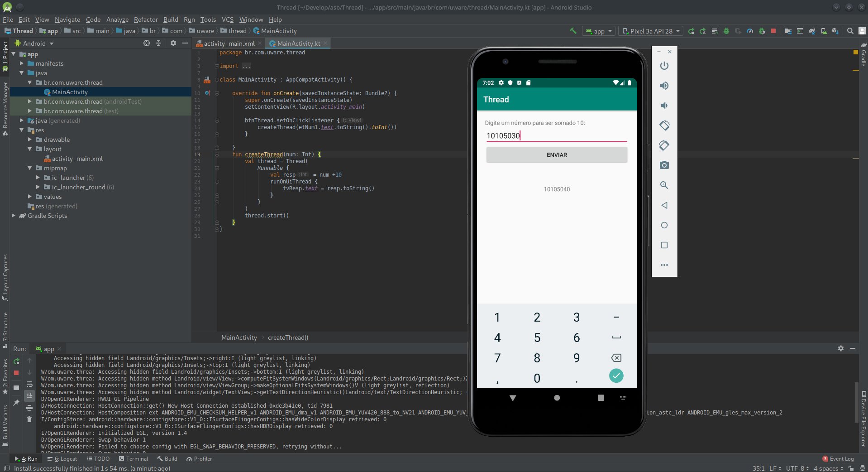This screenshot has height=472, width=868.
Task: Take emulator screenshot with camera icon
Action: click(664, 165)
